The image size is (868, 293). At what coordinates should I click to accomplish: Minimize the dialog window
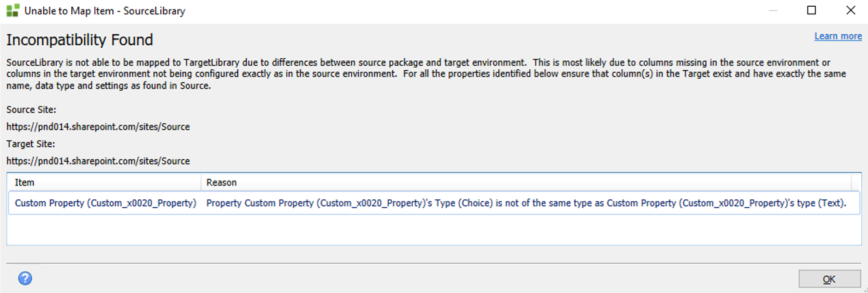click(773, 10)
